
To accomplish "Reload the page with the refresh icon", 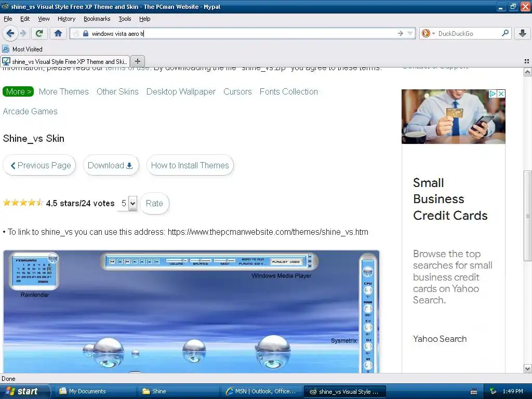I will 39,33.
